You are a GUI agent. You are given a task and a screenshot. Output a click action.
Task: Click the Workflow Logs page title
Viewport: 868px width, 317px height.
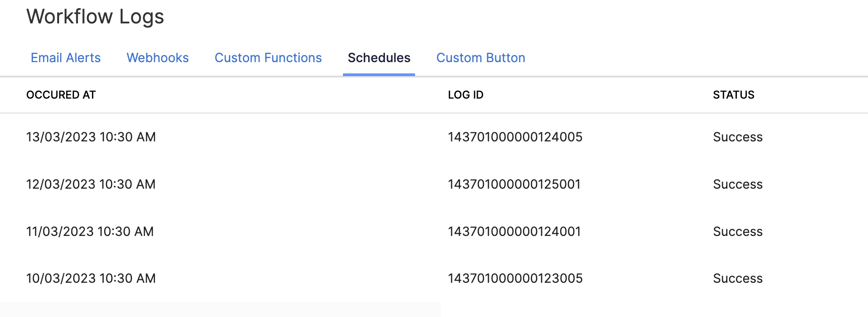tap(95, 17)
